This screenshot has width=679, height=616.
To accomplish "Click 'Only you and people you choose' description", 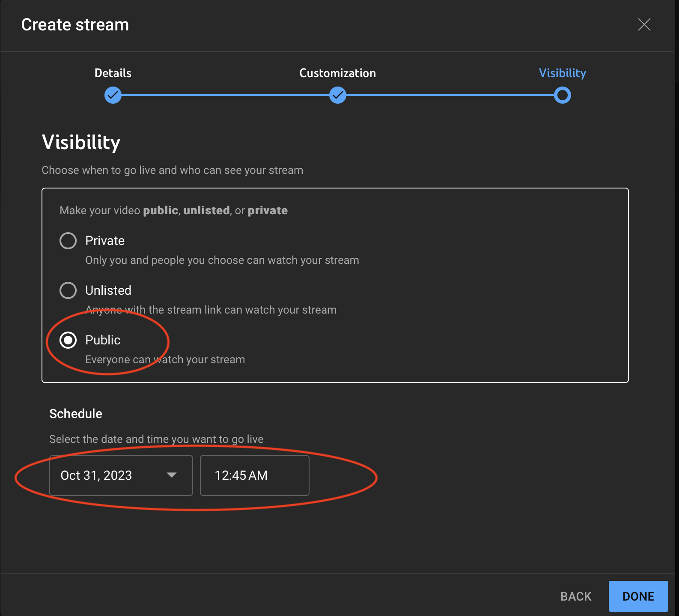I will pyautogui.click(x=222, y=260).
